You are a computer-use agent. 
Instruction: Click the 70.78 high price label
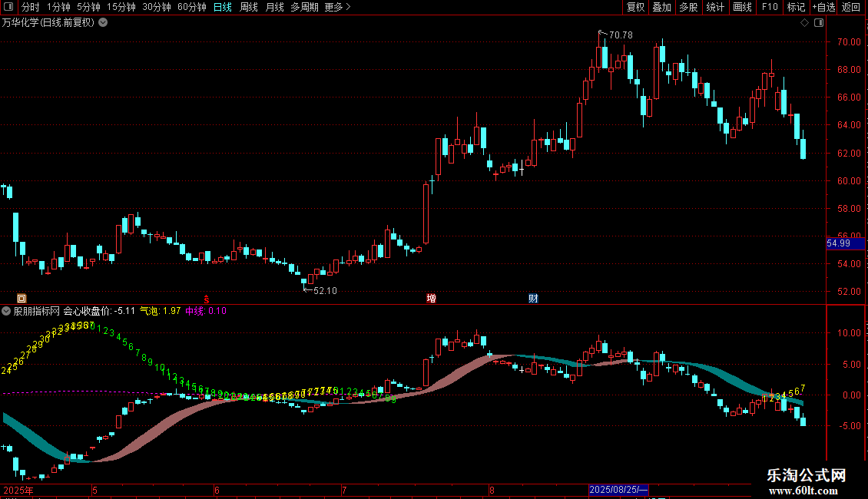[621, 35]
